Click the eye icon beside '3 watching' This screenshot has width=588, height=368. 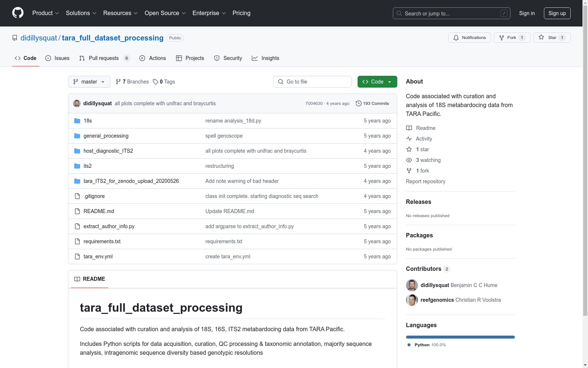pyautogui.click(x=409, y=160)
